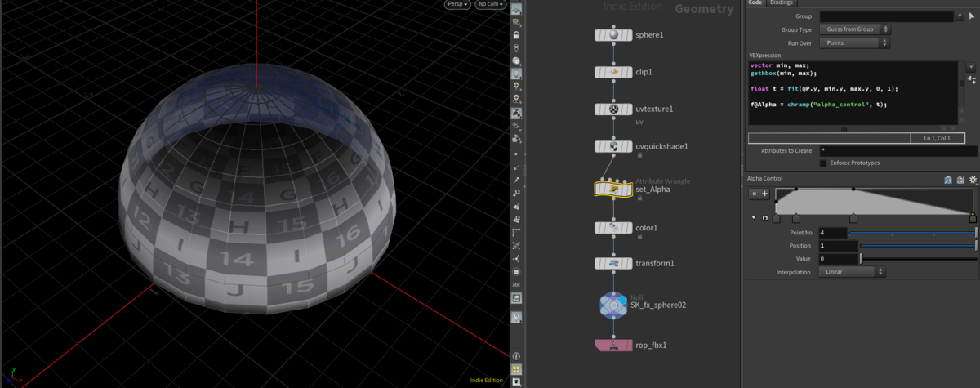
Task: Click the Position value field
Action: pos(838,246)
